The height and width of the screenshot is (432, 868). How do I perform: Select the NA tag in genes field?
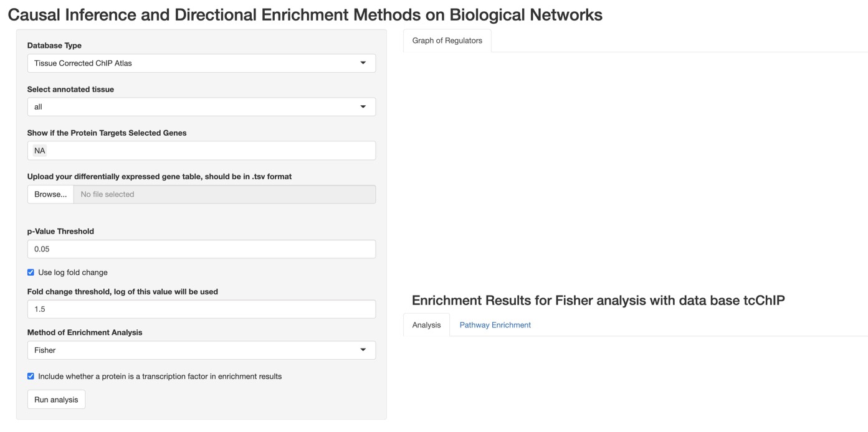click(40, 151)
